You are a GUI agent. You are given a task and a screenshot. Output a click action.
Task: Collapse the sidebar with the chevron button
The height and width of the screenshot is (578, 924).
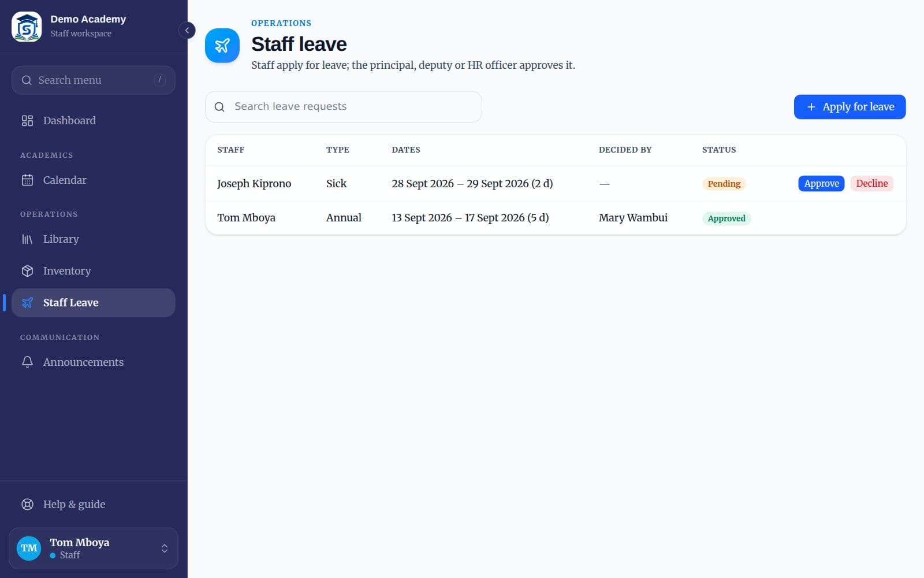pyautogui.click(x=187, y=30)
